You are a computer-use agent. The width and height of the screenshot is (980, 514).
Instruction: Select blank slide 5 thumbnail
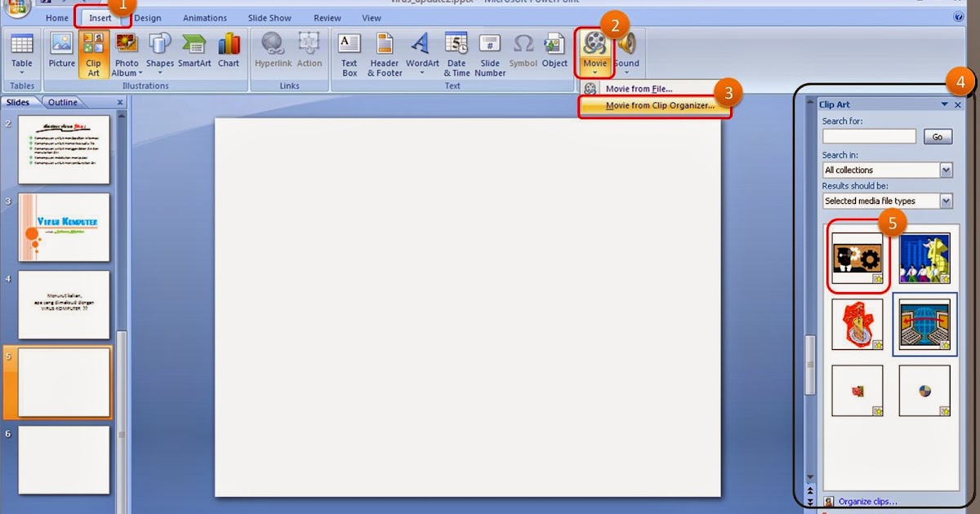coord(64,383)
